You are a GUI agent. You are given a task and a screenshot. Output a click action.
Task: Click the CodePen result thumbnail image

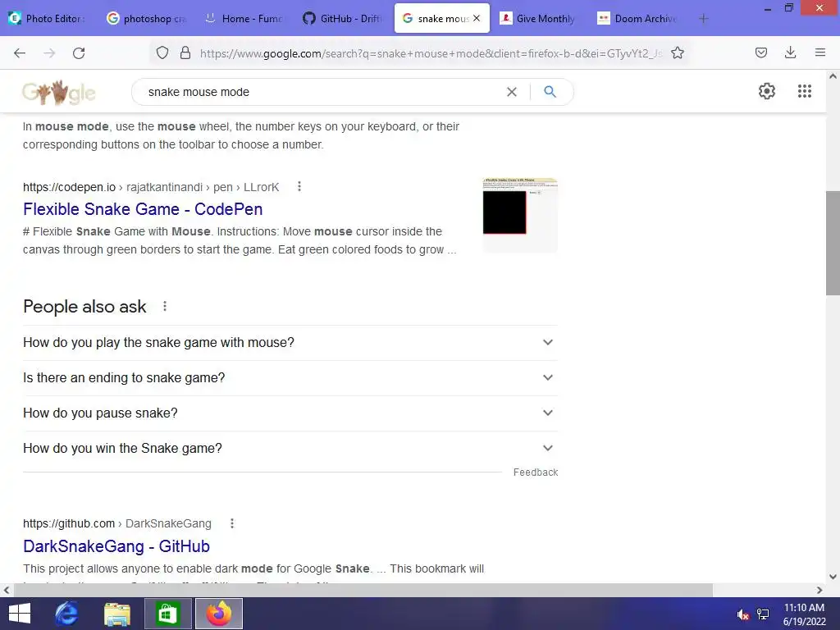(x=519, y=214)
